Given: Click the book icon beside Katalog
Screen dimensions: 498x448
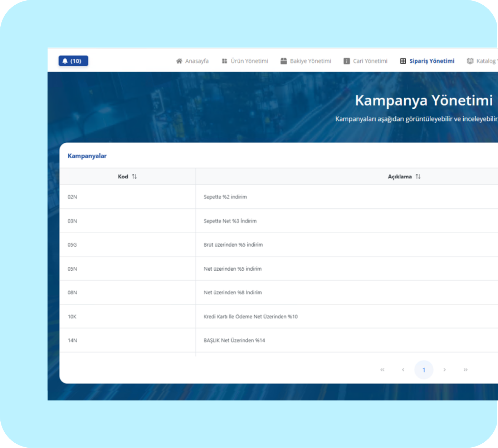Looking at the screenshot, I should 470,61.
